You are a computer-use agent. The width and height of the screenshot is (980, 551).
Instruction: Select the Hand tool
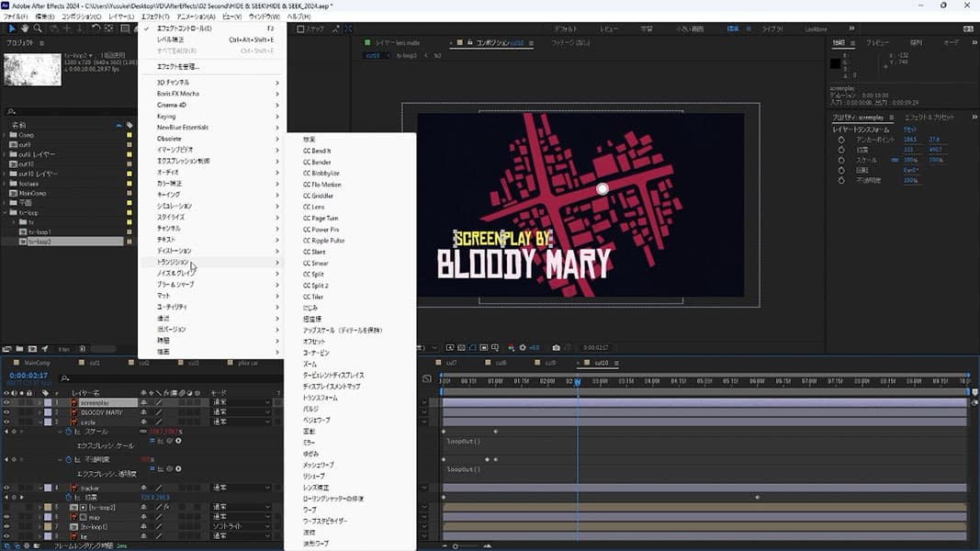[x=25, y=29]
